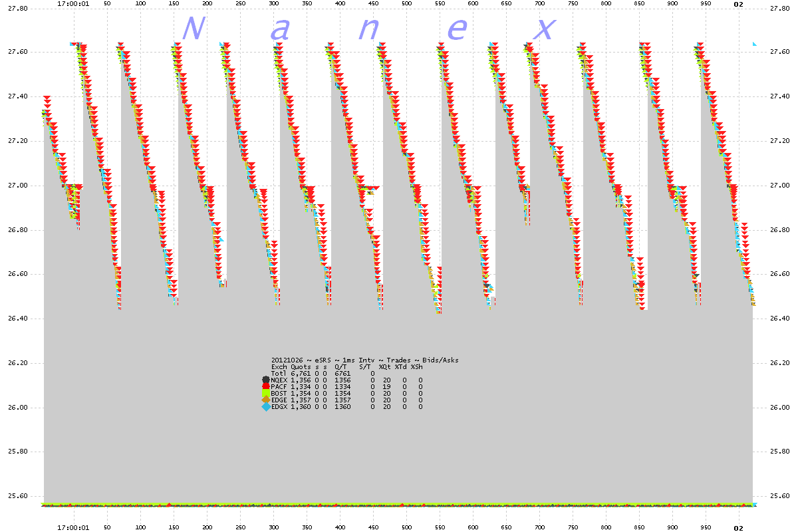798x532 pixels.
Task: Click the 850 tick on bottom time axis
Action: click(639, 527)
